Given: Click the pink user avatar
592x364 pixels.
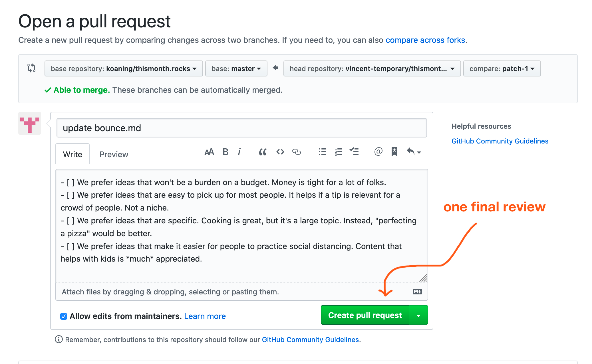Looking at the screenshot, I should click(30, 123).
